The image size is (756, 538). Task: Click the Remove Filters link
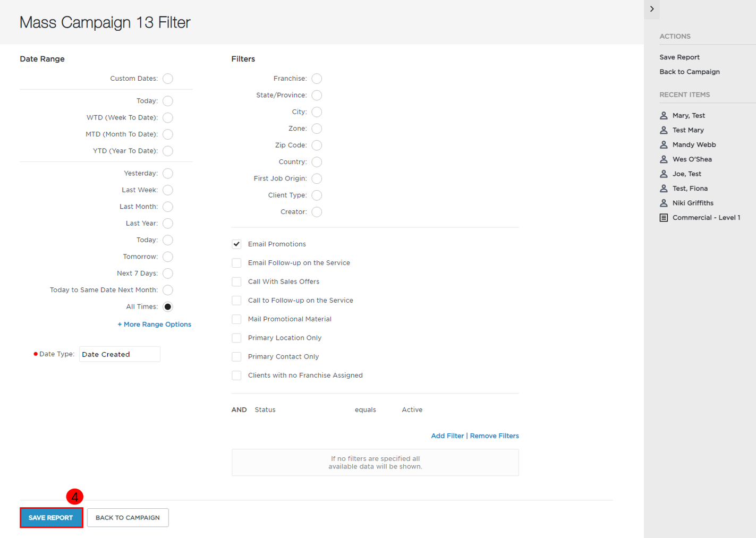pyautogui.click(x=494, y=436)
